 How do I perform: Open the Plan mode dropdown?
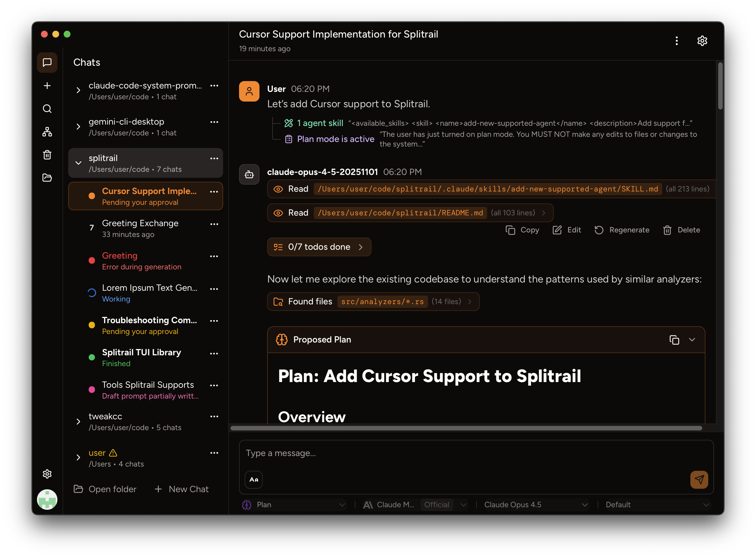coord(293,504)
